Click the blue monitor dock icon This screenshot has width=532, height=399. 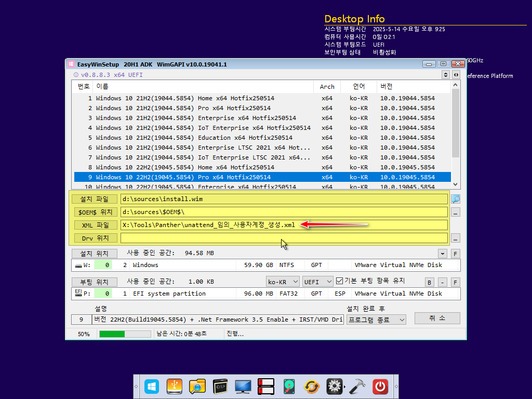[x=243, y=387]
